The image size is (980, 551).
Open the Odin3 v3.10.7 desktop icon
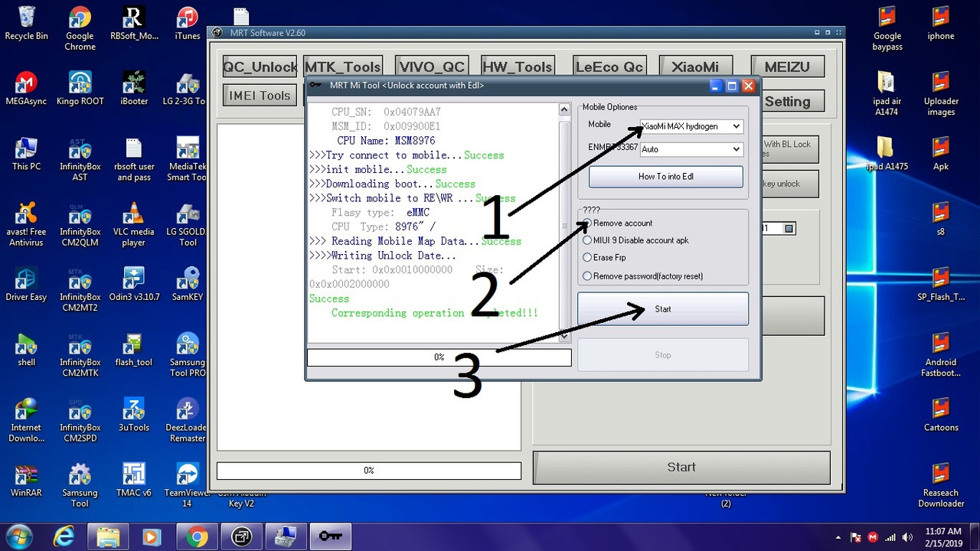[x=134, y=284]
